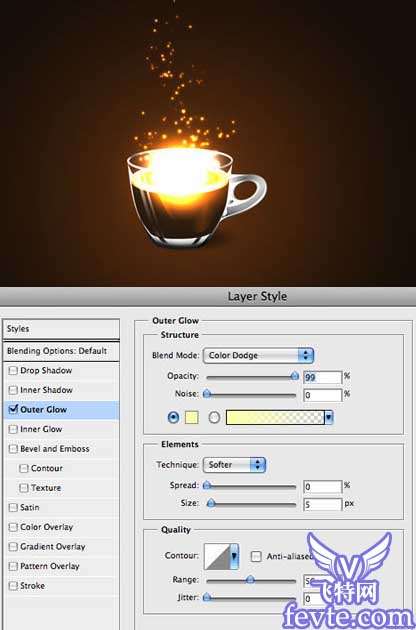
Task: Click the Contour picker dropdown arrow
Action: pyautogui.click(x=234, y=556)
